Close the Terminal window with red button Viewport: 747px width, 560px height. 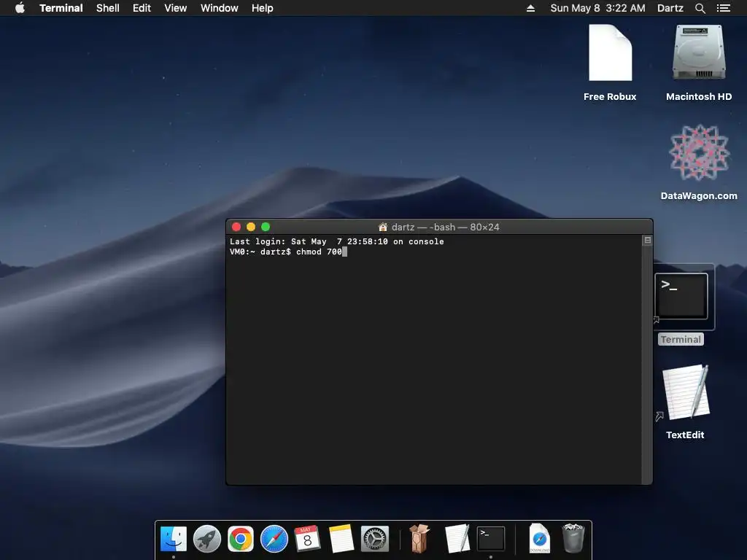point(236,227)
